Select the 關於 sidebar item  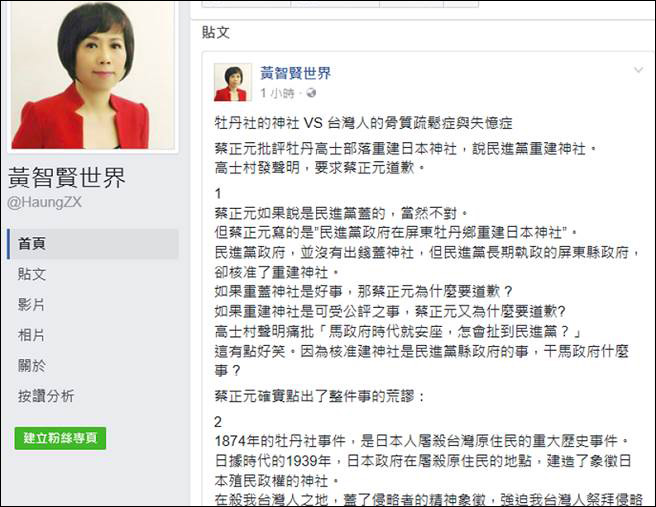[31, 366]
